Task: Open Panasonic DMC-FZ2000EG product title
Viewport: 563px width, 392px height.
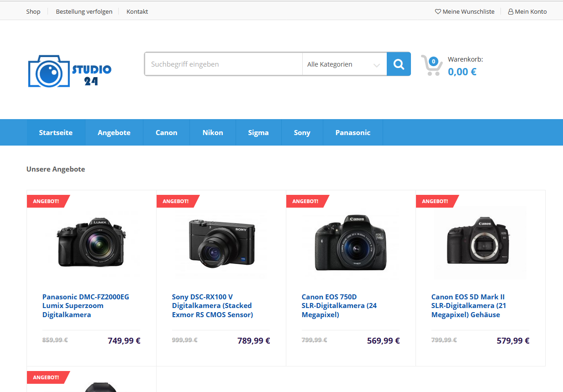Action: [86, 306]
